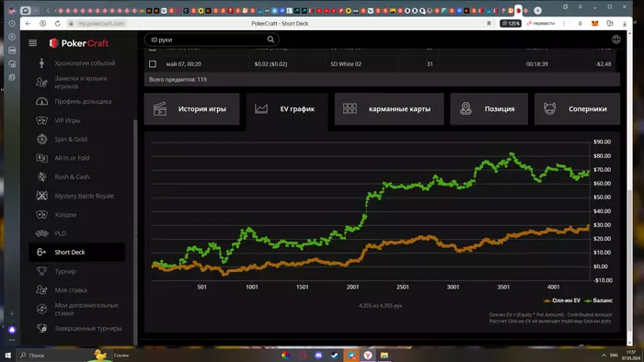Viewport: 644px width, 362px height.
Task: Open the globe language selector
Action: point(616,40)
